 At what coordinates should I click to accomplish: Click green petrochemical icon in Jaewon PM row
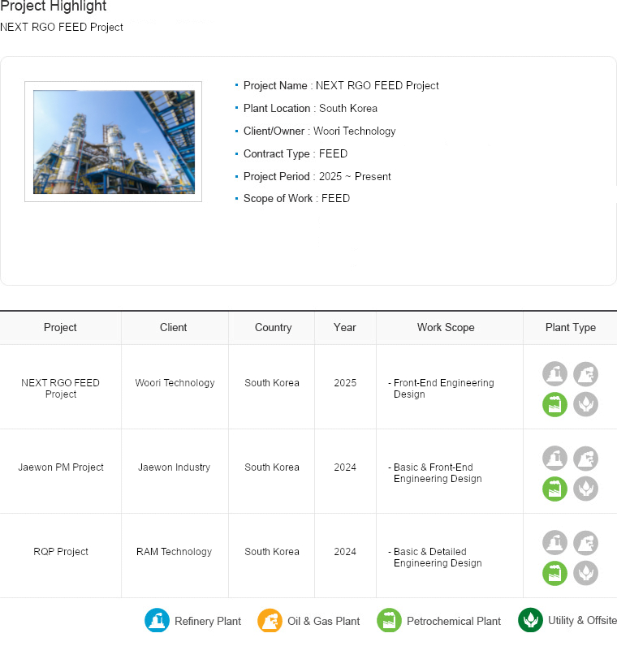tap(554, 489)
